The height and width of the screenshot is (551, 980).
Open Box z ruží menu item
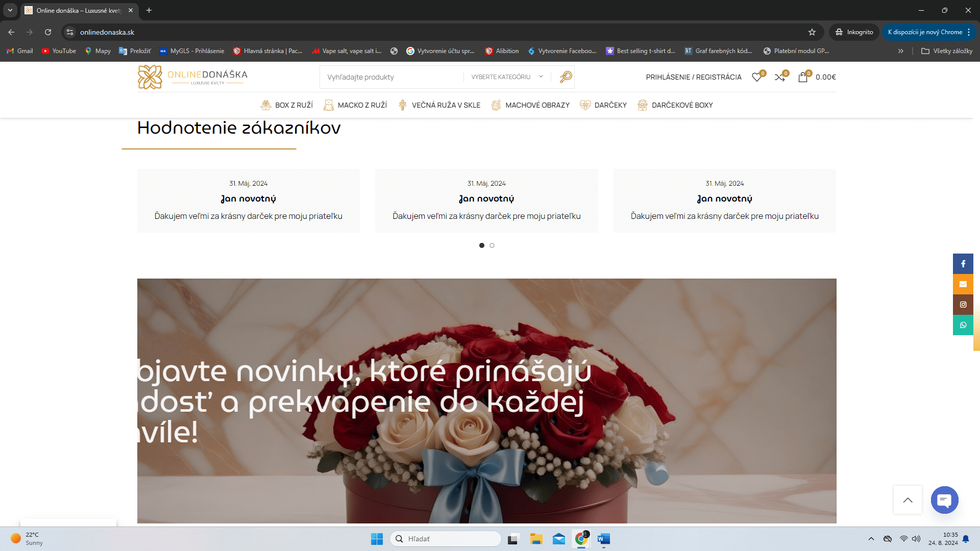(287, 105)
